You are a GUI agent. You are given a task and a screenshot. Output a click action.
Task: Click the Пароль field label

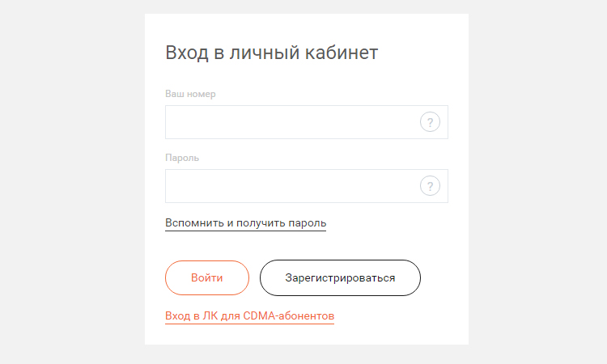(x=182, y=158)
